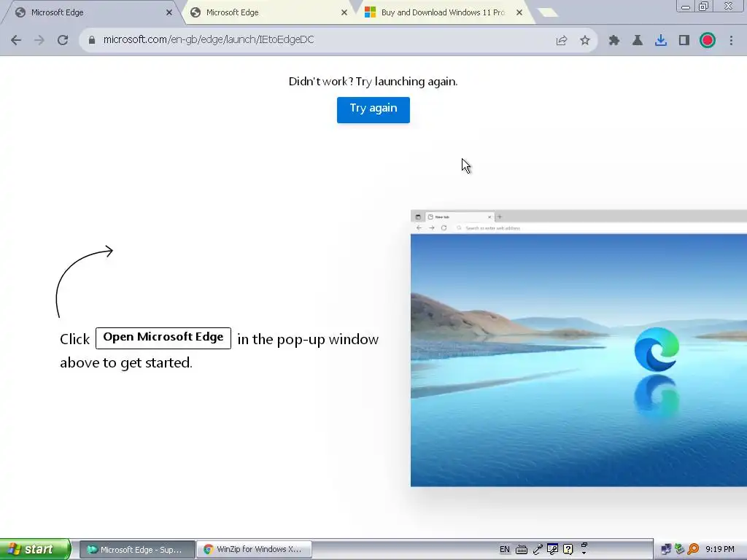The width and height of the screenshot is (747, 560).
Task: Click the orange magnifier tray icon
Action: pos(693,550)
